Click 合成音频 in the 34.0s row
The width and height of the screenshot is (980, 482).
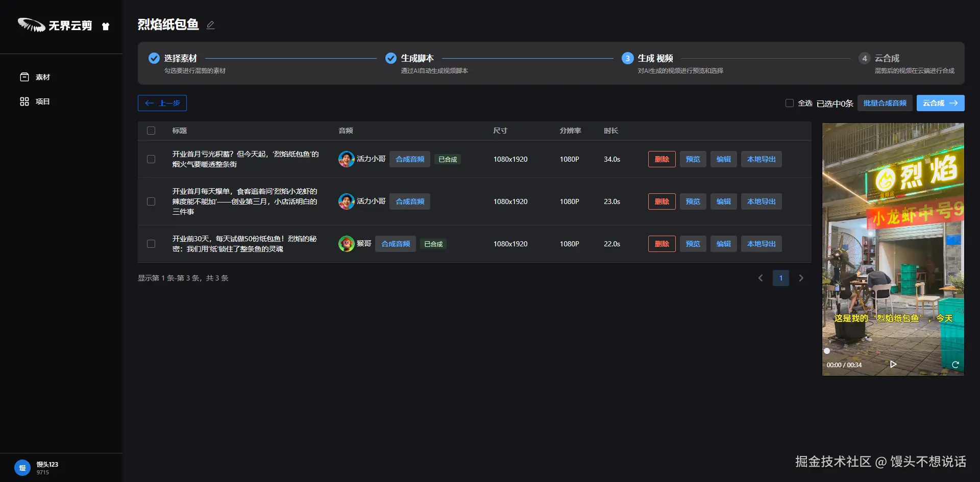click(x=410, y=159)
